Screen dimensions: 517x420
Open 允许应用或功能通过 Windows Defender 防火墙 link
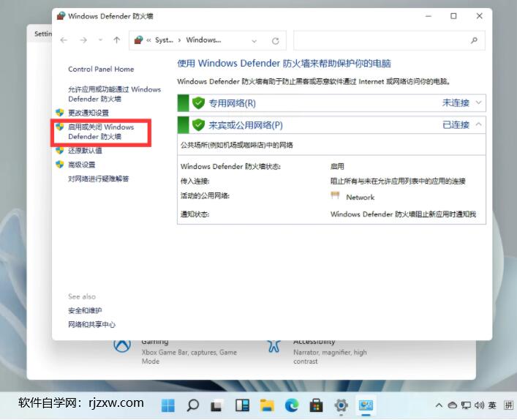[114, 94]
